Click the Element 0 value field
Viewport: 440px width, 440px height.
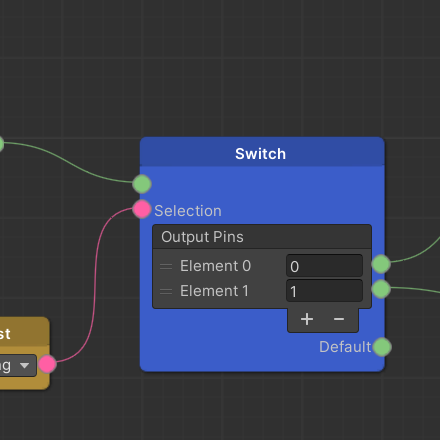coord(324,266)
